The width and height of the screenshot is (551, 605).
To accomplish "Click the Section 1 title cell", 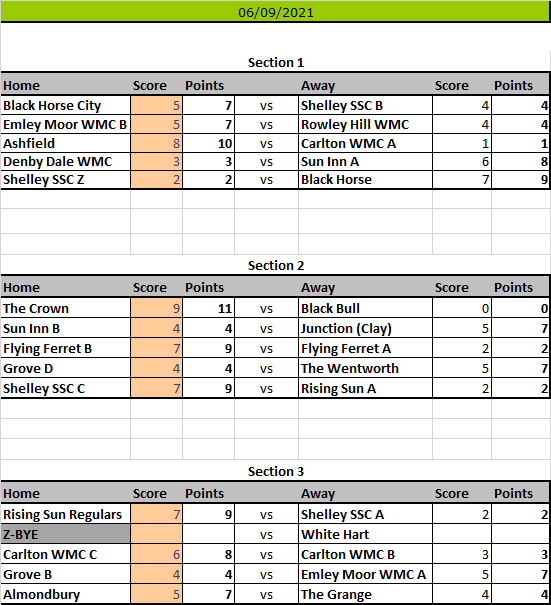I will click(276, 63).
